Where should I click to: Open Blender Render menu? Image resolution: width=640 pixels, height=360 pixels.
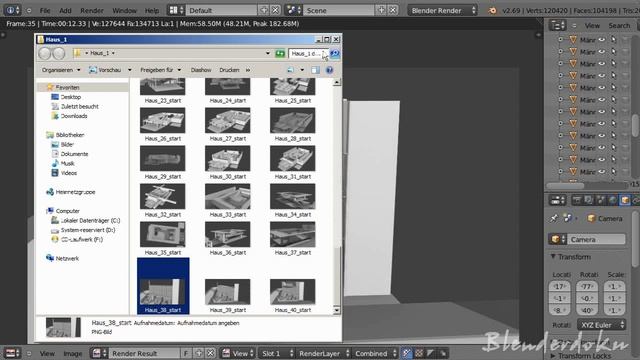tap(92, 10)
